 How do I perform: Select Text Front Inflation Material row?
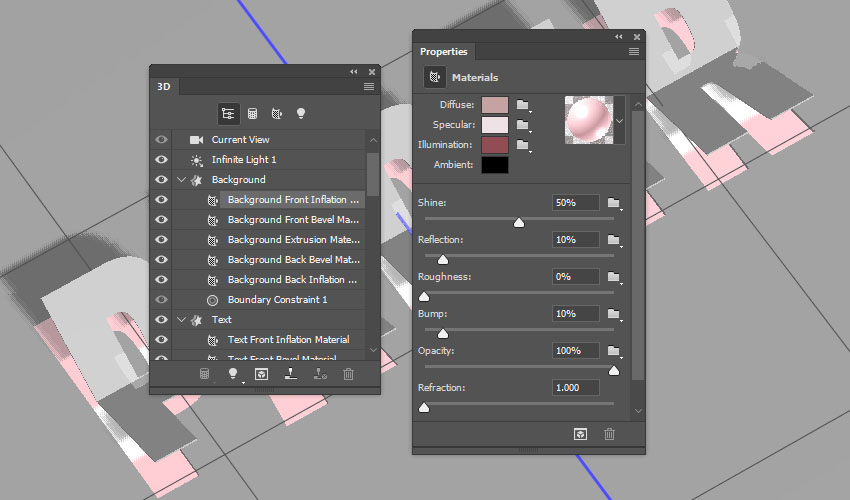(x=269, y=339)
